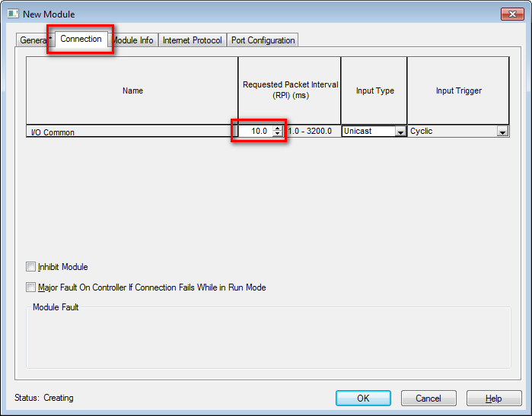
Task: Open the Port Configuration tab
Action: [263, 40]
